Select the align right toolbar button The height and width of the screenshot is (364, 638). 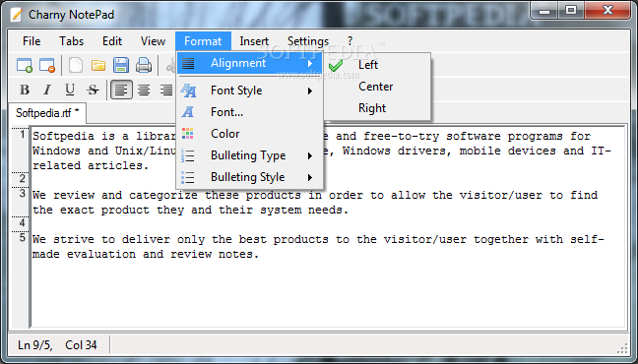point(166,90)
